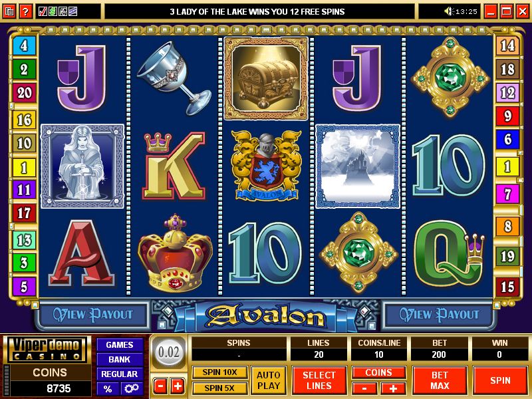Open the Bank menu
The width and height of the screenshot is (532, 399).
pos(120,360)
